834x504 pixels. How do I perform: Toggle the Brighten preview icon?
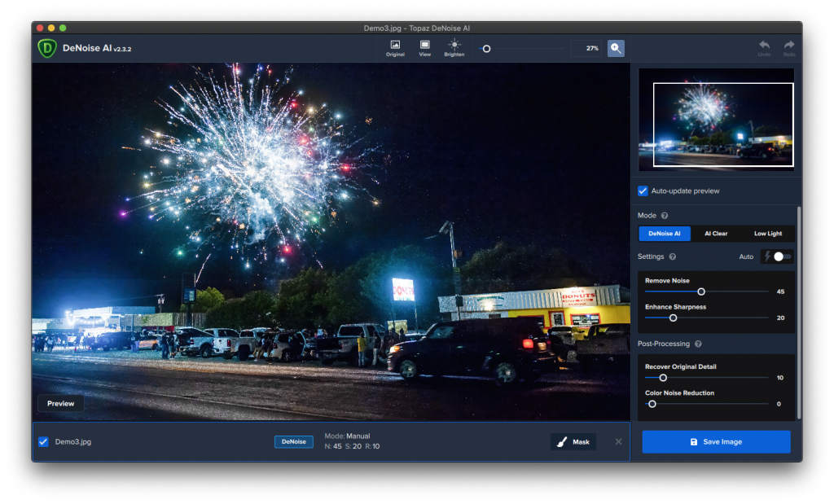coord(454,48)
